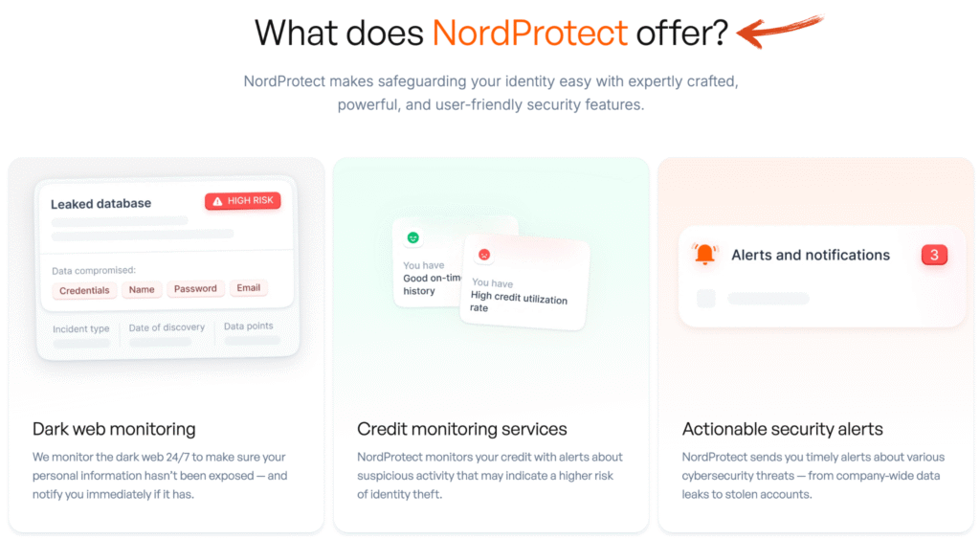Viewport: 980px width, 540px height.
Task: Click the red 3 notification count badge
Action: click(934, 255)
